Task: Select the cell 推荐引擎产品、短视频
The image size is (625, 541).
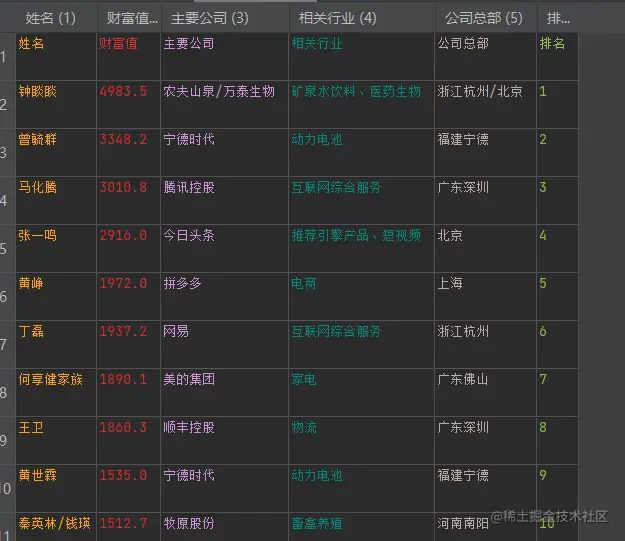Action: [x=362, y=248]
